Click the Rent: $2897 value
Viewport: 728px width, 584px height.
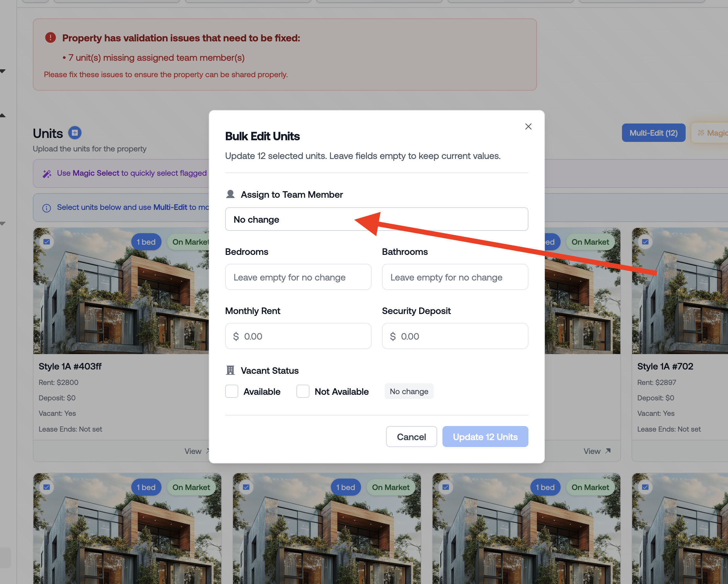(657, 382)
